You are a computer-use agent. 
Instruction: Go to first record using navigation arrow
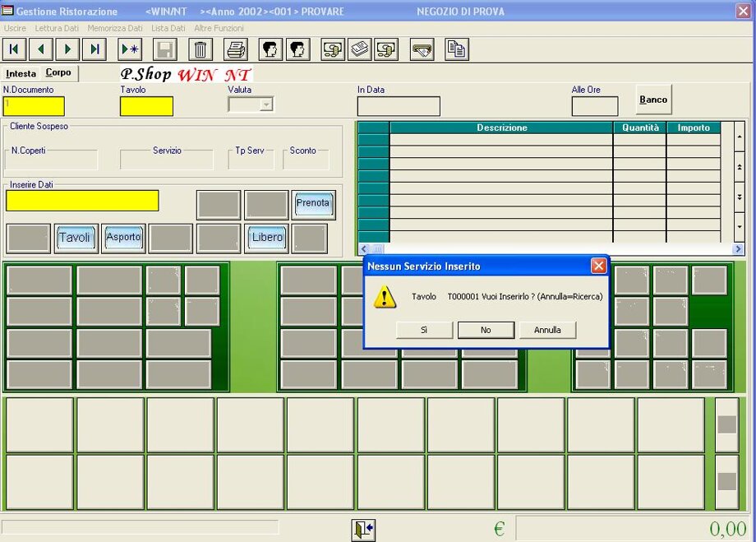14,49
